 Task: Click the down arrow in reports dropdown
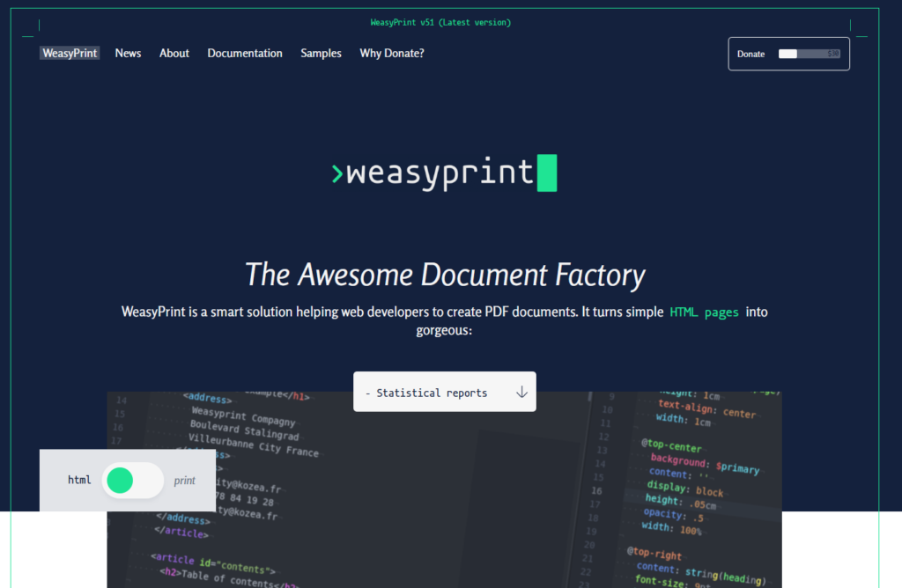[x=521, y=392]
